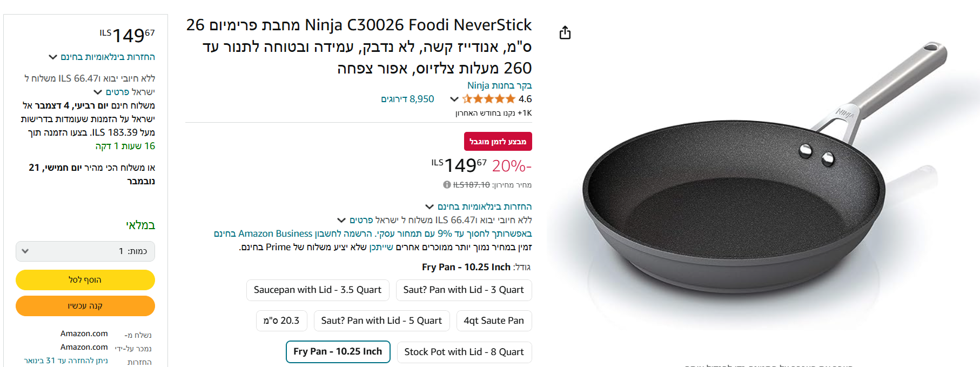Choose the Fry Pan 10.25 Inch option

[x=338, y=352]
